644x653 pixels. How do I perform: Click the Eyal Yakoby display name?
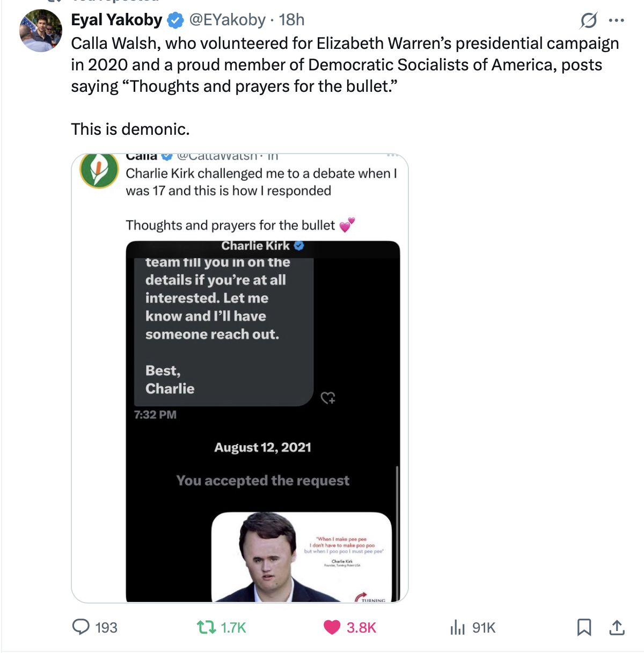(x=116, y=20)
